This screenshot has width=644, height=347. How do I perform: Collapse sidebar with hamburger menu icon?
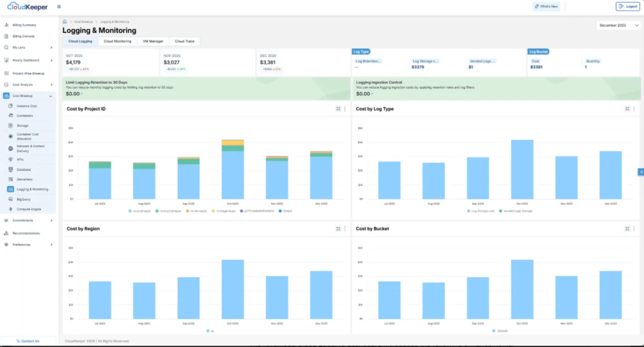point(59,6)
